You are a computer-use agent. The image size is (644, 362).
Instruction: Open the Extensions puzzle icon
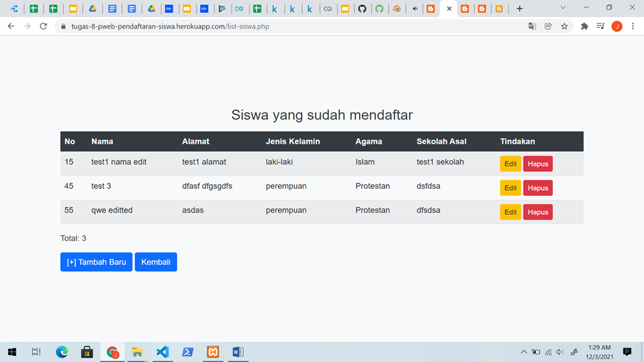584,26
